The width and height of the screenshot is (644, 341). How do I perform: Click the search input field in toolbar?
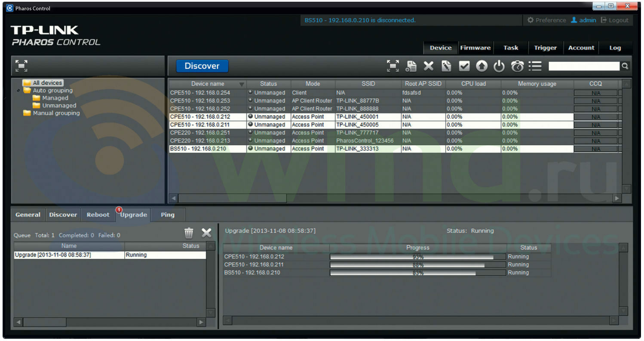[x=584, y=66]
